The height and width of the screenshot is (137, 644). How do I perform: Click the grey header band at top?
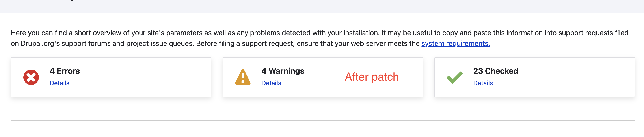pyautogui.click(x=322, y=7)
